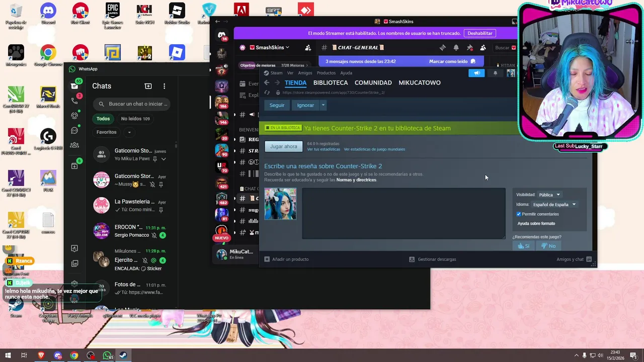644x362 pixels.
Task: Expand chevron on first Gaticornio chat row
Action: tap(164, 159)
